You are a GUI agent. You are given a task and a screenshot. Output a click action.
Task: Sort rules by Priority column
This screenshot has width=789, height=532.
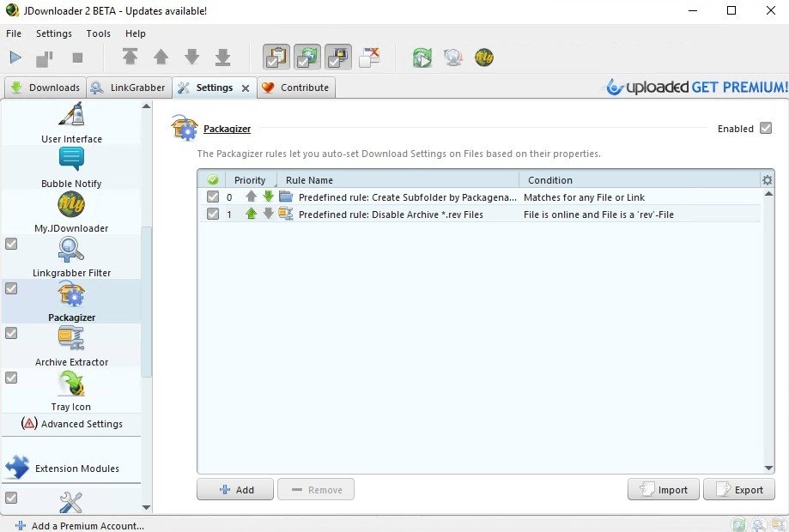[x=250, y=180]
